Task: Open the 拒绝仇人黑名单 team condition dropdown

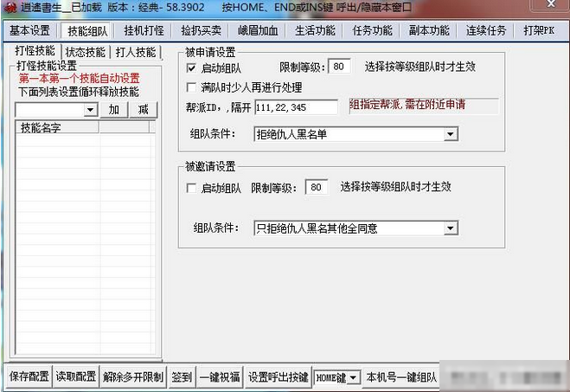Action: coord(450,134)
